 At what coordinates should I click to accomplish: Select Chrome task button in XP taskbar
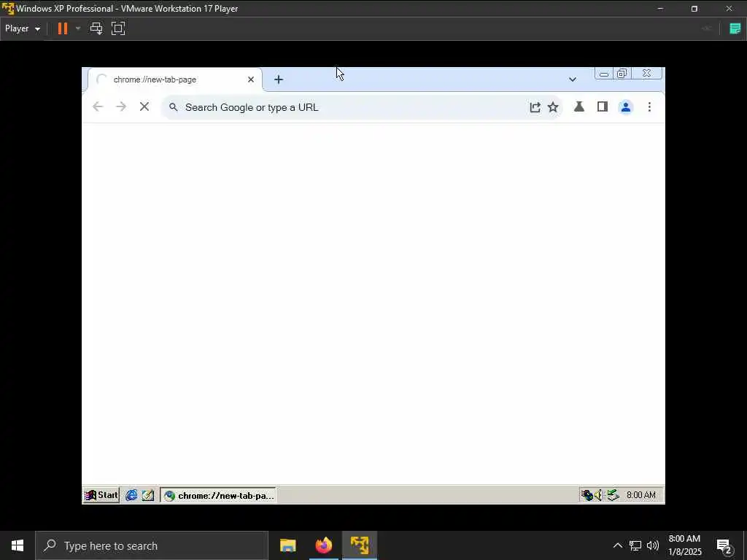point(218,495)
